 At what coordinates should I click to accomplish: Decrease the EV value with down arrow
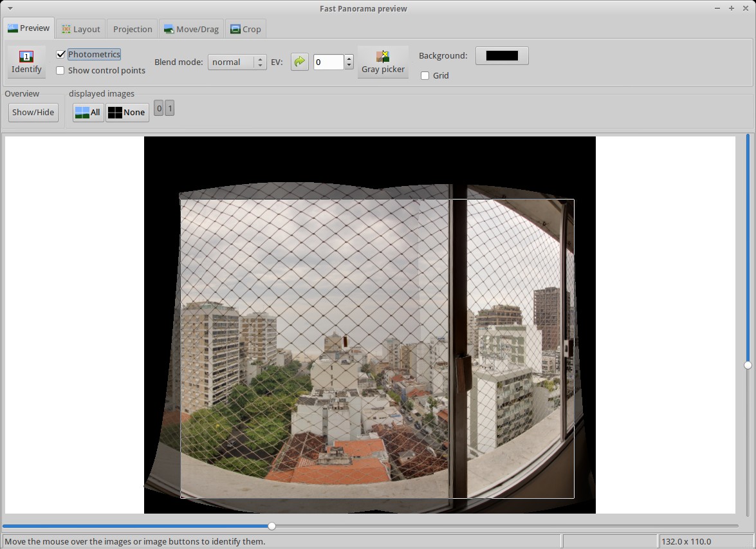tap(349, 66)
